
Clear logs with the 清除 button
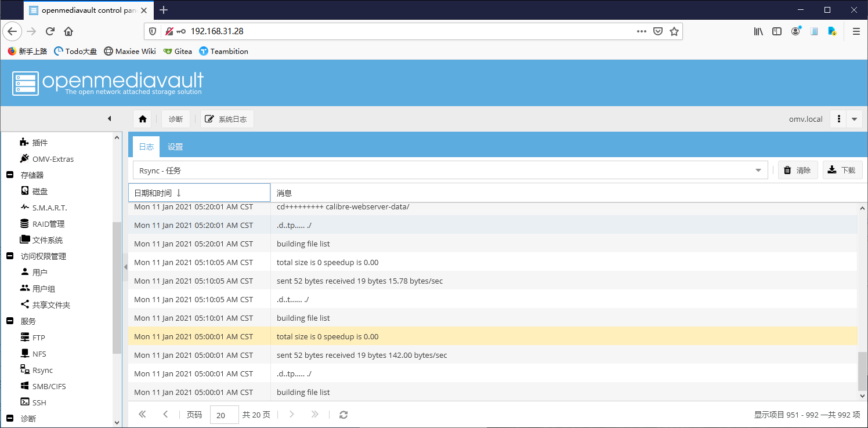[x=798, y=169]
